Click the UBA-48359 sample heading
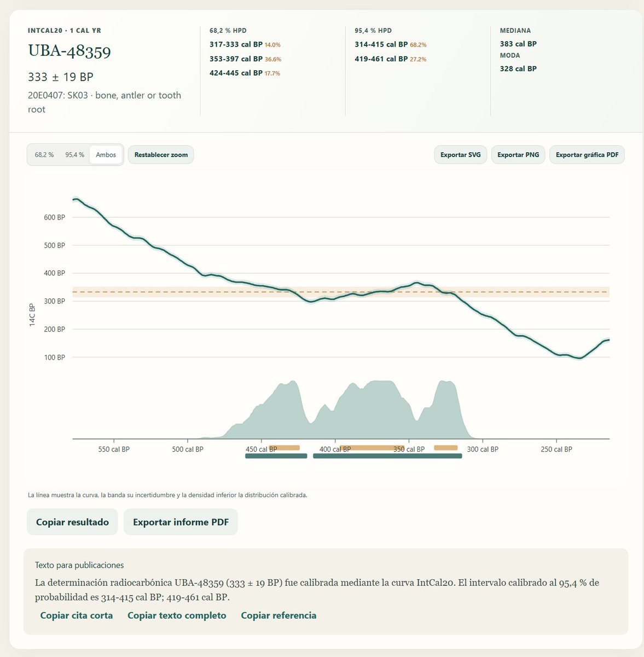Screen dimensions: 644x657 pos(69,51)
